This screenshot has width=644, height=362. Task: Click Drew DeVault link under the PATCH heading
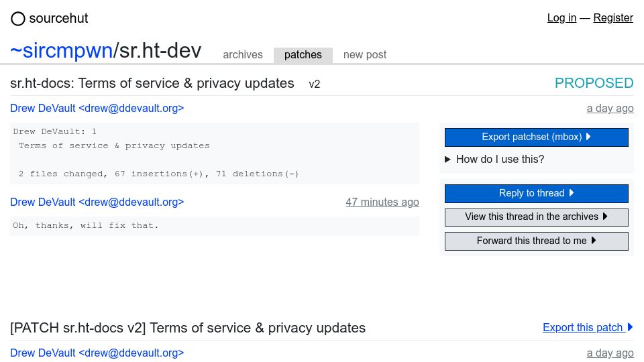tap(97, 353)
